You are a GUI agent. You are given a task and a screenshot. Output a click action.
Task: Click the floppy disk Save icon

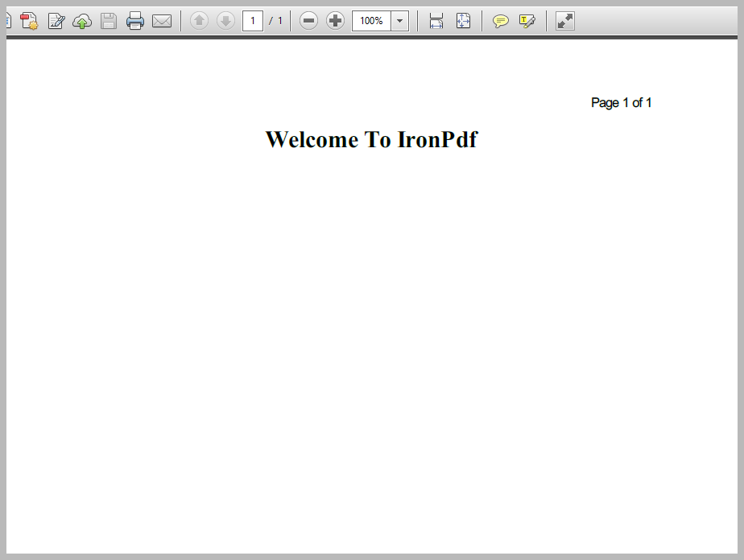point(109,22)
